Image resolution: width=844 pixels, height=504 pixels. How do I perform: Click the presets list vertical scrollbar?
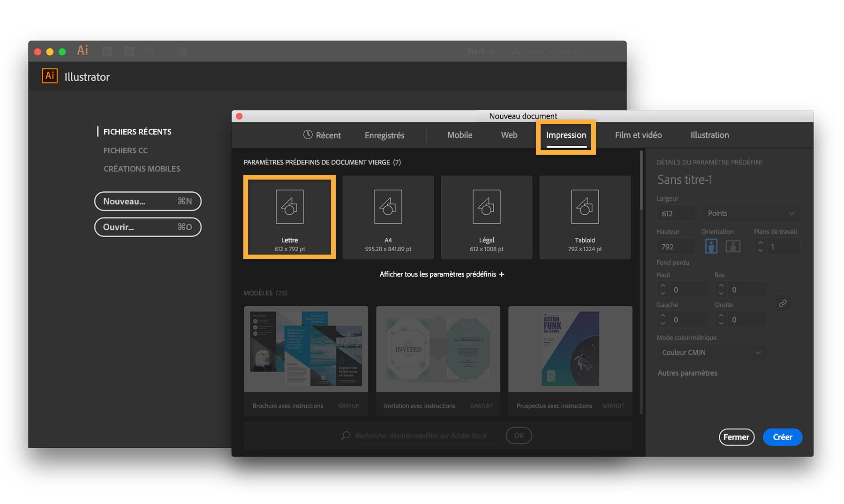641,181
